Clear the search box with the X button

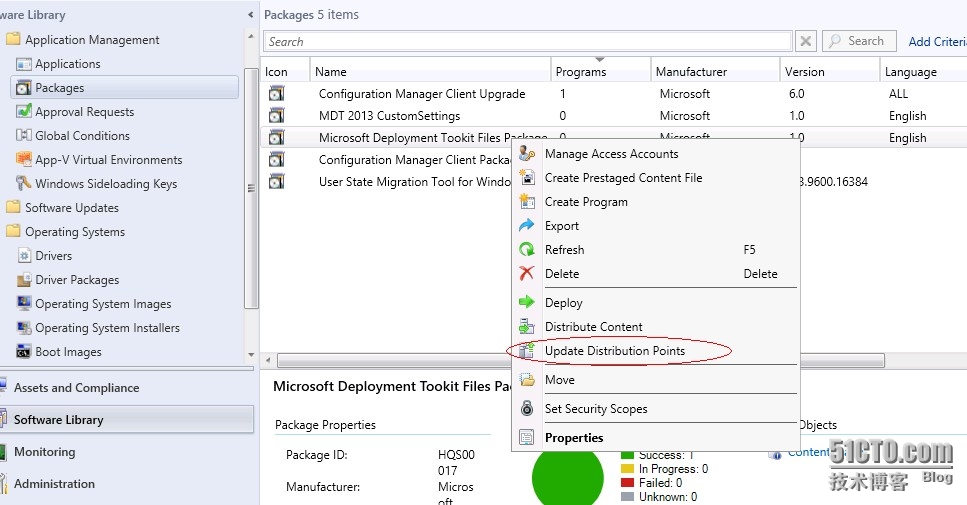click(805, 41)
